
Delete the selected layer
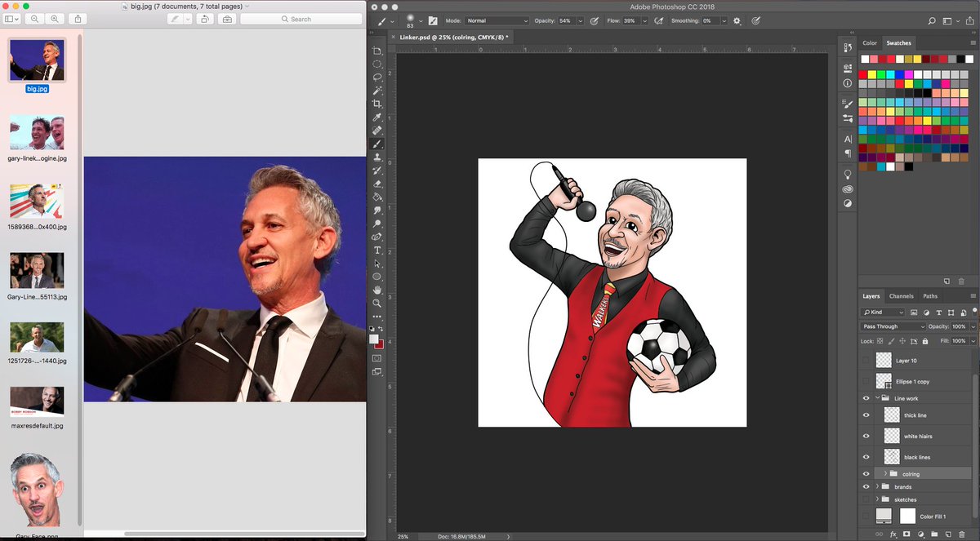pyautogui.click(x=960, y=534)
